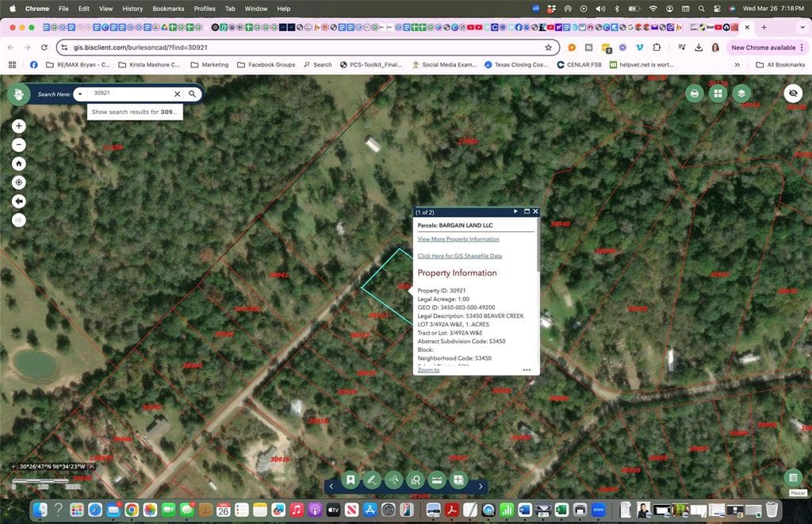Click the Burleson CAD logo icon

19,94
